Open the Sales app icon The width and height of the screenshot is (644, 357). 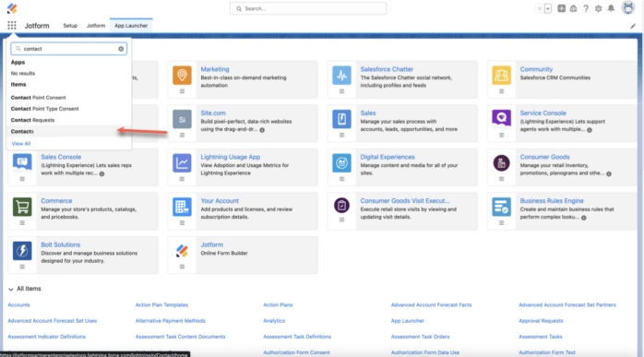pyautogui.click(x=341, y=119)
